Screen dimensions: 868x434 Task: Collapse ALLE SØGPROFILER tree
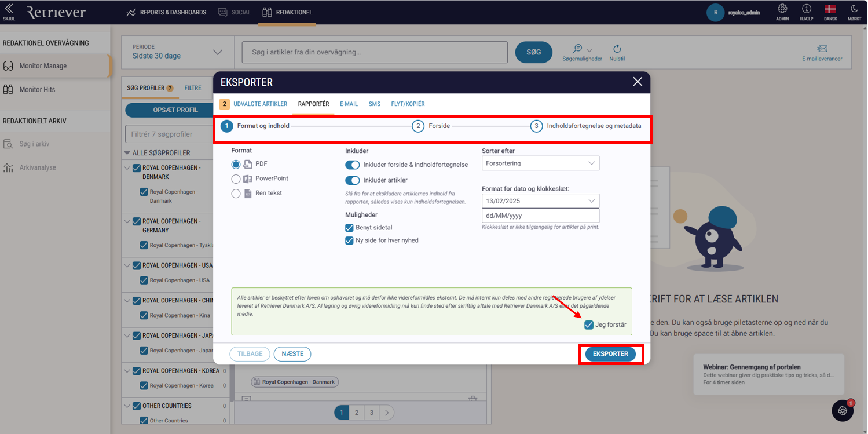tap(127, 153)
